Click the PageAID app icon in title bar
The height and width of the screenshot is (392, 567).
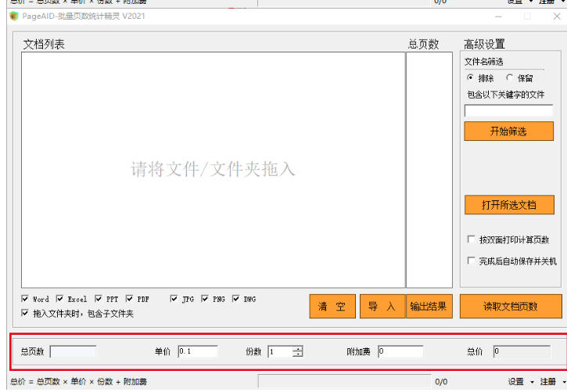(14, 16)
